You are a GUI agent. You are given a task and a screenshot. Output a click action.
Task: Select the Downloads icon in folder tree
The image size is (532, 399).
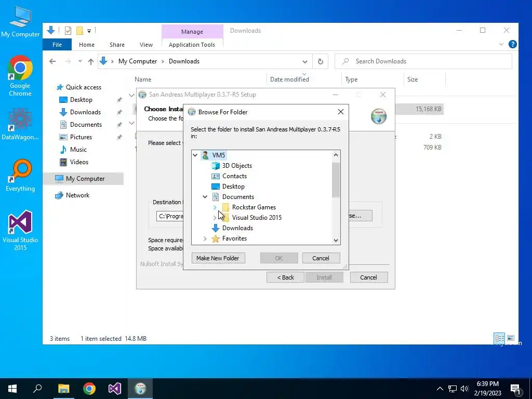tap(216, 228)
